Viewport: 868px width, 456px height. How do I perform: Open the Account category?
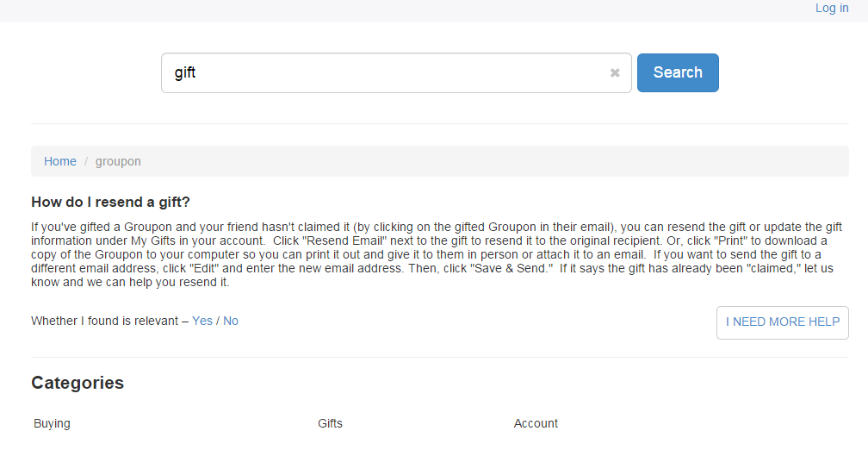coord(536,423)
